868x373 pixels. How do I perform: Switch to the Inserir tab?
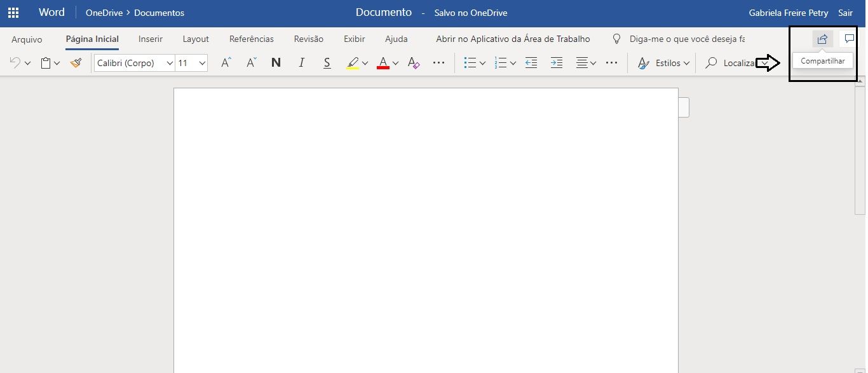pos(151,39)
